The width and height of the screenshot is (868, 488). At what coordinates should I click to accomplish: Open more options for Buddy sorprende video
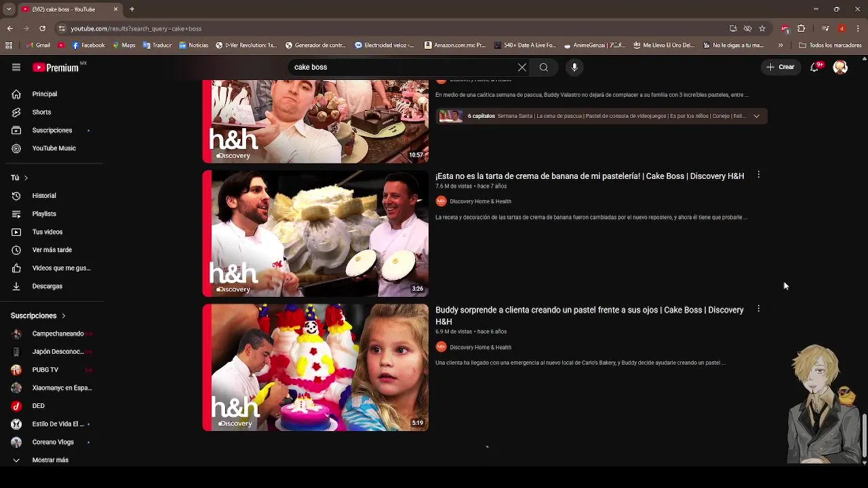point(758,309)
